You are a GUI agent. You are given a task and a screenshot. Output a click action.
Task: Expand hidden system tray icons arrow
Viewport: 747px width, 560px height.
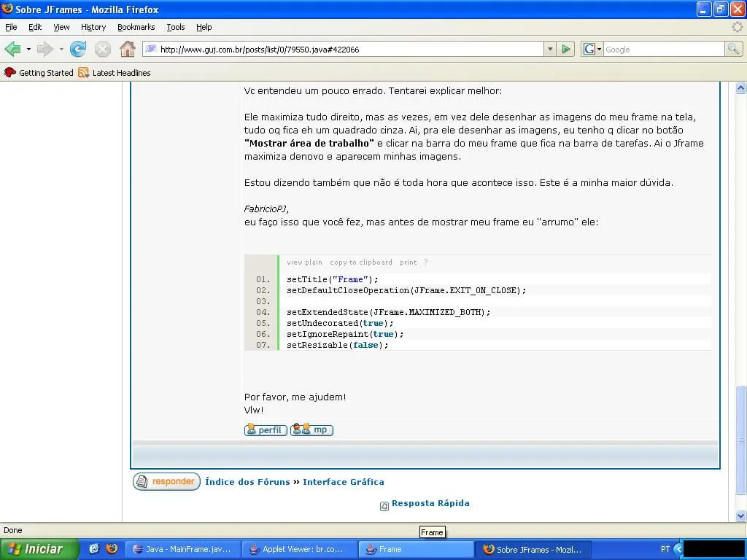[x=678, y=549]
